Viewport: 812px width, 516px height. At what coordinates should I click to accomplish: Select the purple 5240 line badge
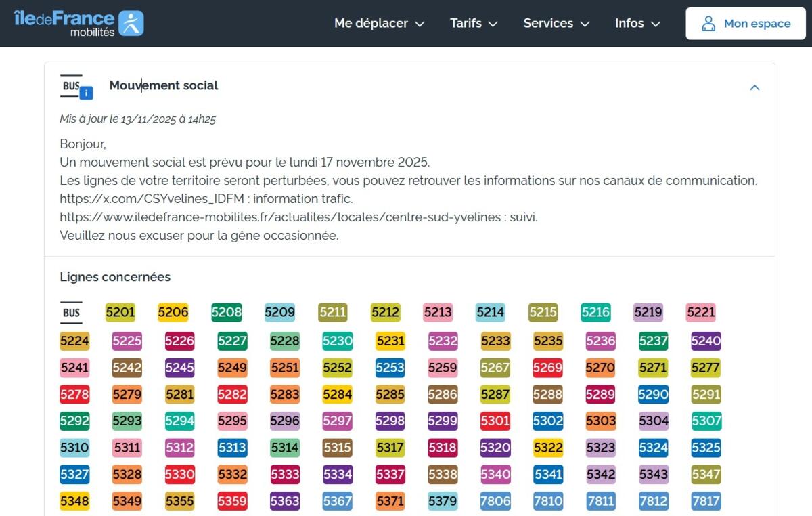706,341
